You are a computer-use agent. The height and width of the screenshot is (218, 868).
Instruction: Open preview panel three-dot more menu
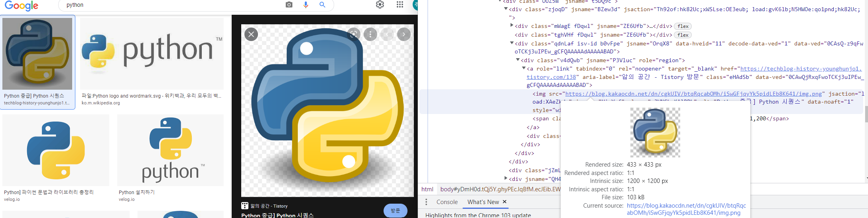[370, 34]
